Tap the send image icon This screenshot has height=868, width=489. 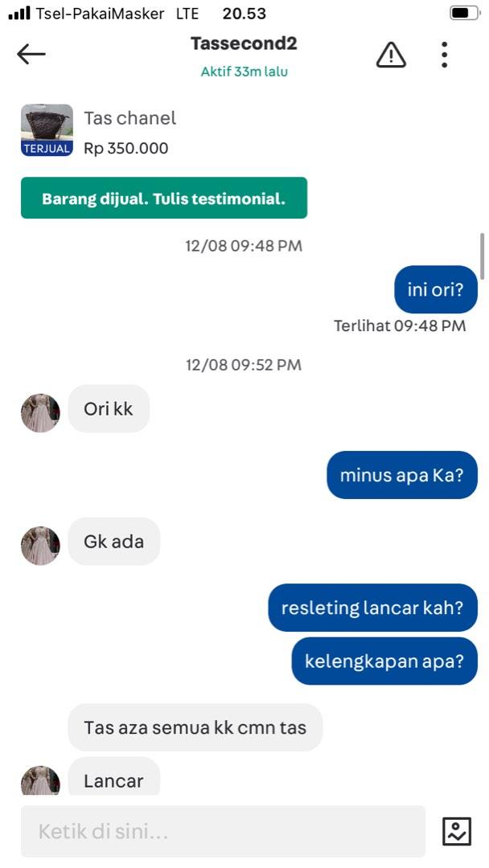coord(457,832)
